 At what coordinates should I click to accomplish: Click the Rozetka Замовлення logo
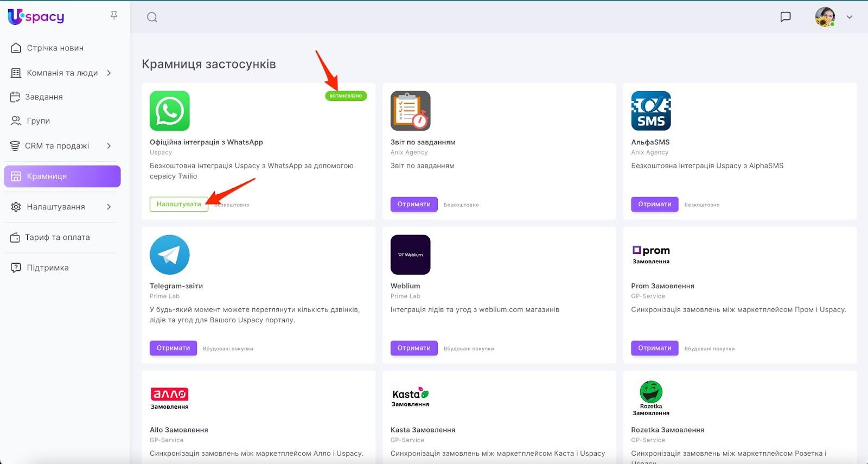coord(651,398)
